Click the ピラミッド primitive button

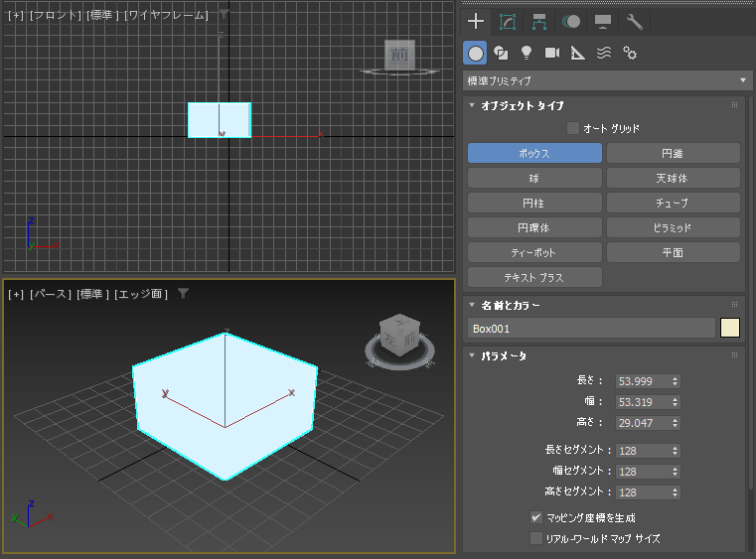pos(674,227)
